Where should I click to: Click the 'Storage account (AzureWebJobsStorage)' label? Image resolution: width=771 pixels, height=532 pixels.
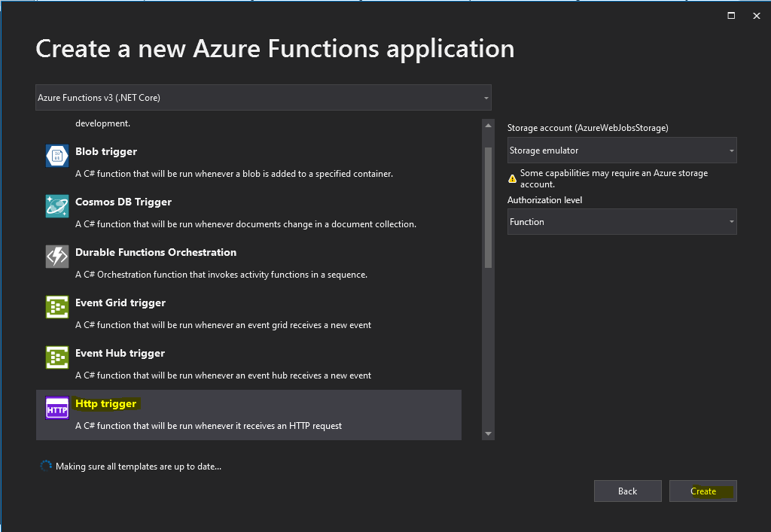pos(587,128)
